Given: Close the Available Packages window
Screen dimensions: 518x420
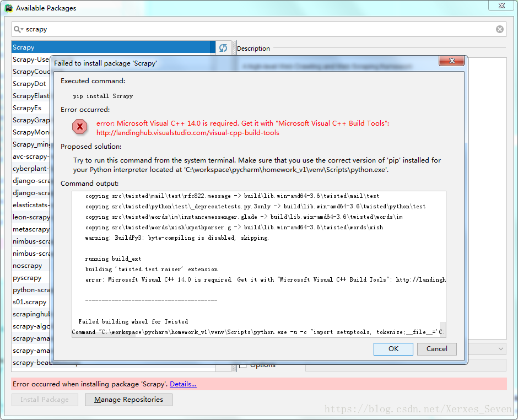Looking at the screenshot, I should pos(501,6).
